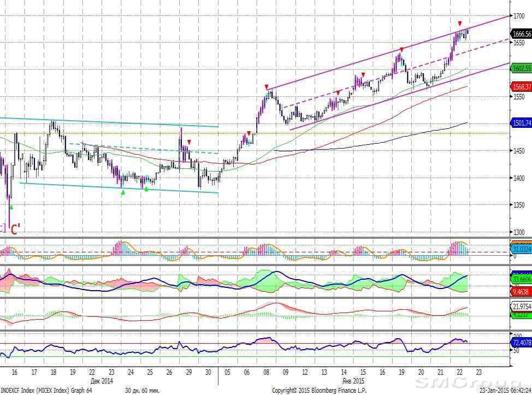
Task: Click the 1350 price axis label
Action: (x=519, y=205)
